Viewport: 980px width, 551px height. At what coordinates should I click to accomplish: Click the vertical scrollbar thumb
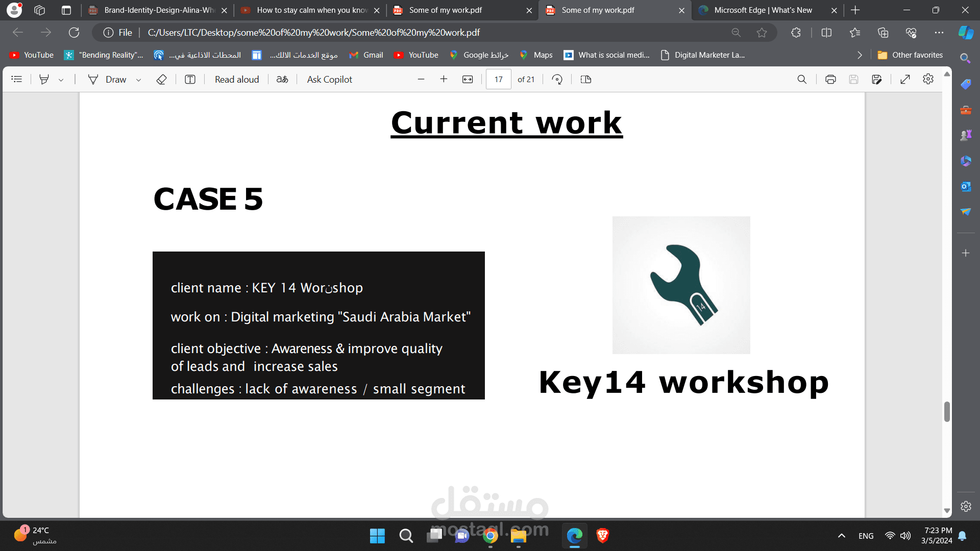point(947,411)
